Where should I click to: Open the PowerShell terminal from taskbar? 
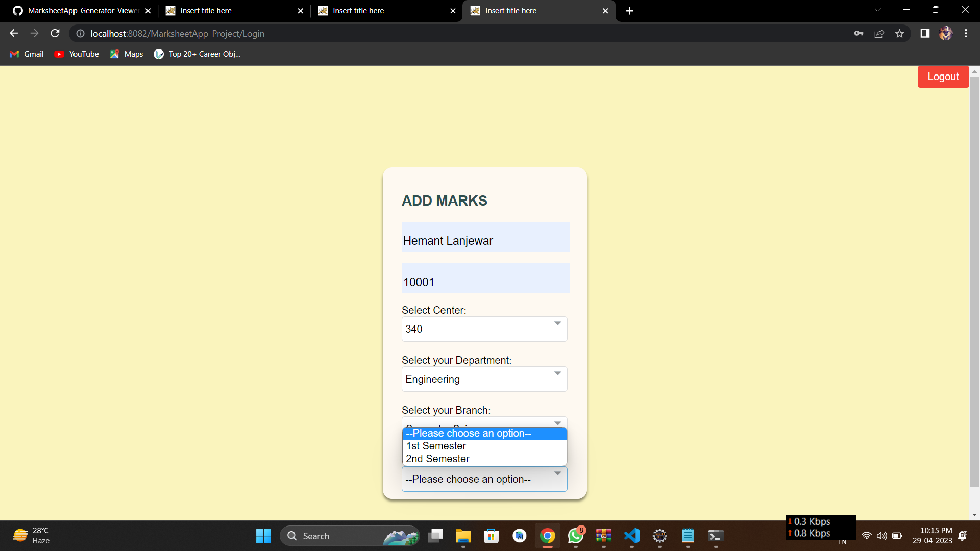[x=715, y=536]
